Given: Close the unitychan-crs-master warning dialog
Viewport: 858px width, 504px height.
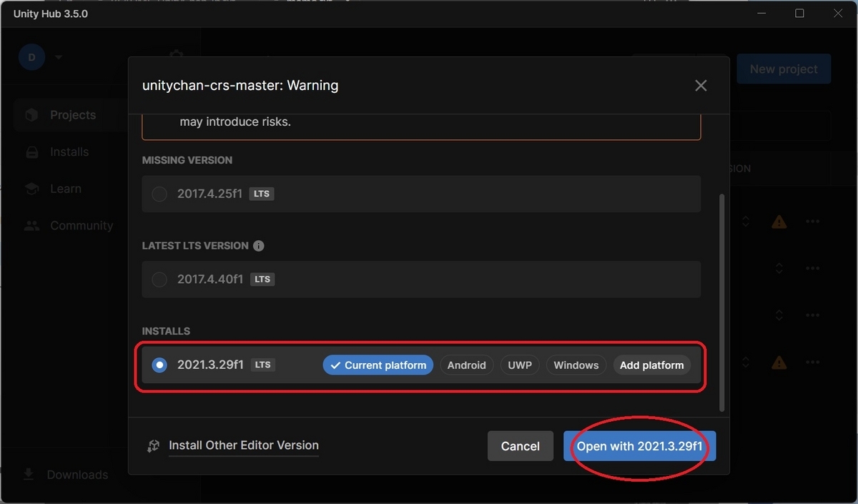Looking at the screenshot, I should coord(701,86).
